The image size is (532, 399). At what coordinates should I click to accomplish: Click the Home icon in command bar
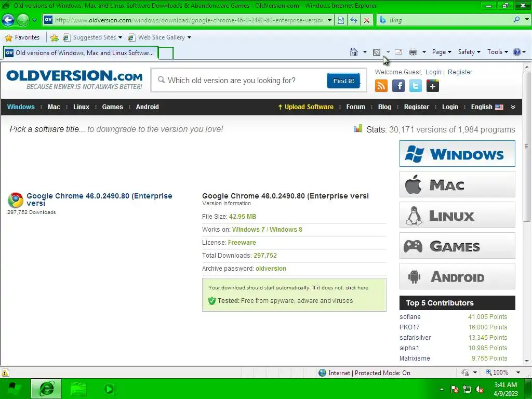point(354,52)
